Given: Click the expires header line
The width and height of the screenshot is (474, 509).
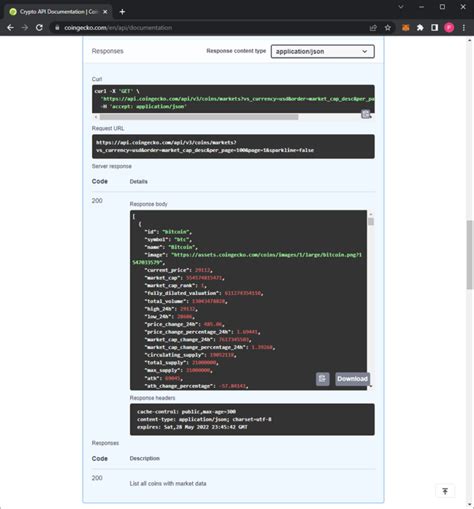Looking at the screenshot, I should [192, 427].
